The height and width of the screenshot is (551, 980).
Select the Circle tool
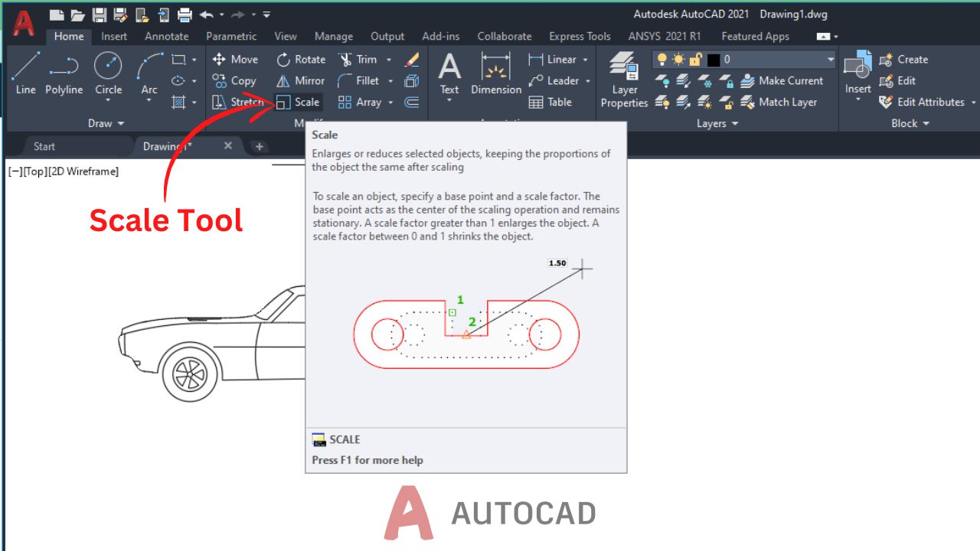[108, 73]
